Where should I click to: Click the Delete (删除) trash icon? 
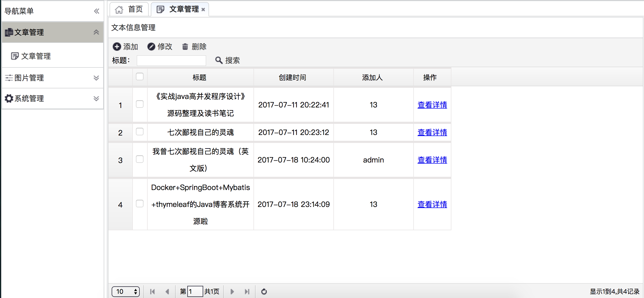[185, 47]
